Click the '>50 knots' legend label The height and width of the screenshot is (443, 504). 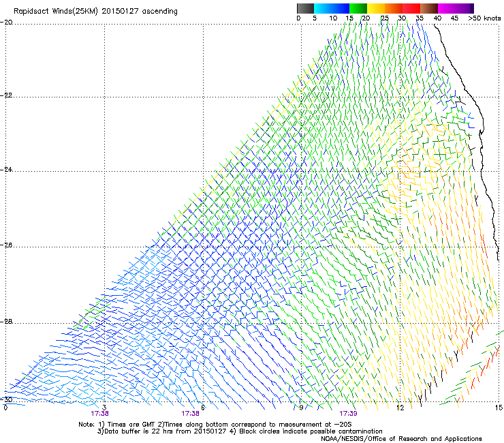tap(484, 18)
